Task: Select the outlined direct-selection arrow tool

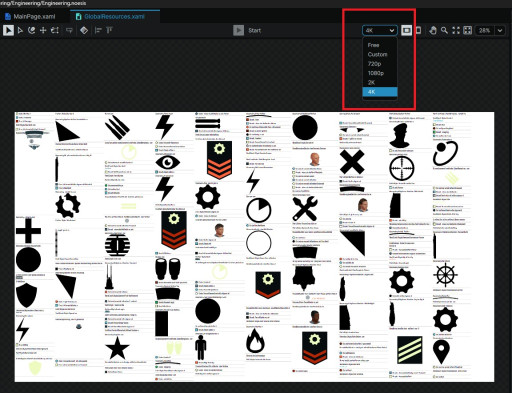Action: [20, 30]
